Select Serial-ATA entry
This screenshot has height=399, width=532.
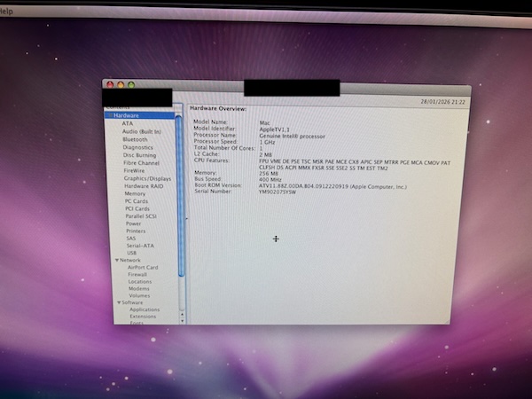tap(140, 246)
